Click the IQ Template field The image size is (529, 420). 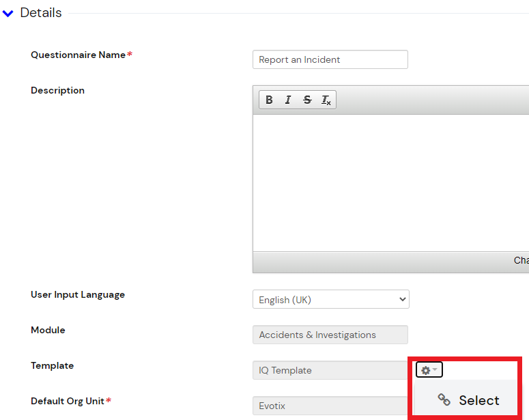(x=330, y=370)
